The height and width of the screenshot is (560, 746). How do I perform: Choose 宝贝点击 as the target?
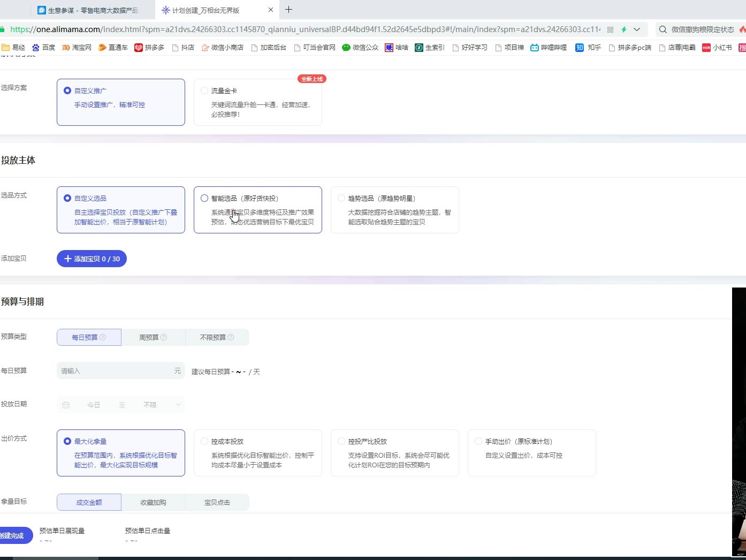click(x=217, y=502)
